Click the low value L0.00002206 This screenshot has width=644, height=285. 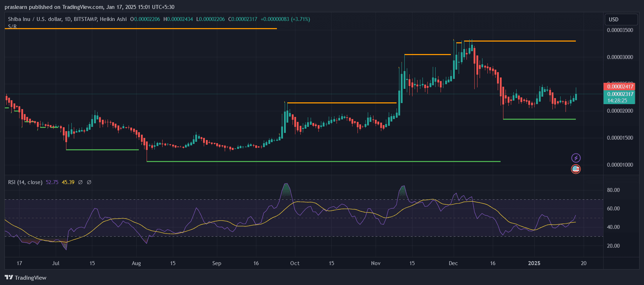point(211,19)
